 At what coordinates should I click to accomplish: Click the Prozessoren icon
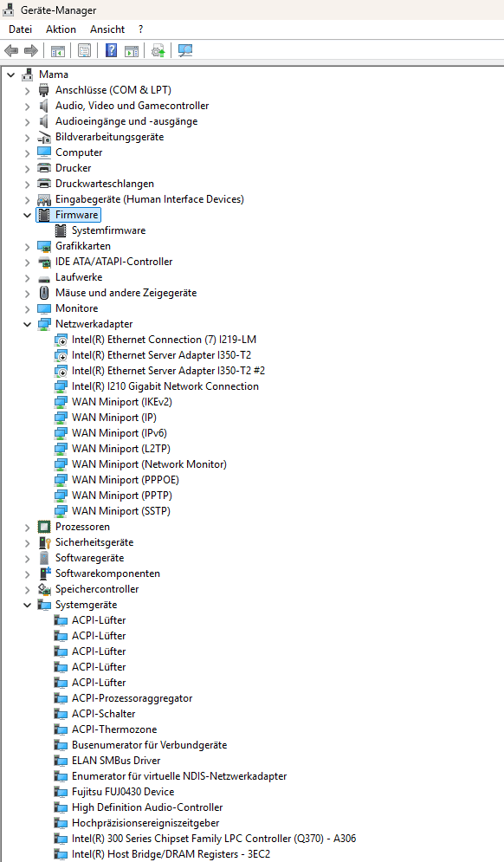click(44, 527)
